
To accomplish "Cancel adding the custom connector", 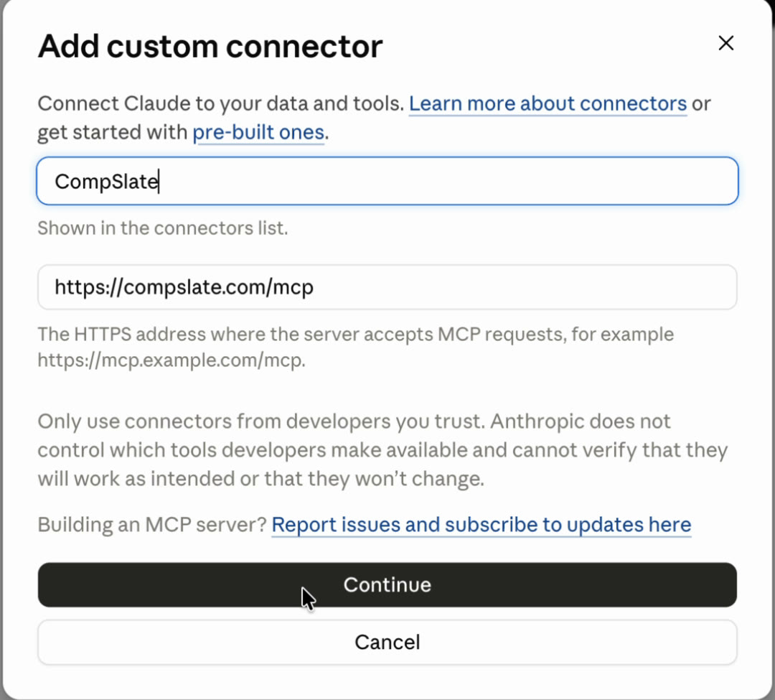I will click(x=387, y=642).
